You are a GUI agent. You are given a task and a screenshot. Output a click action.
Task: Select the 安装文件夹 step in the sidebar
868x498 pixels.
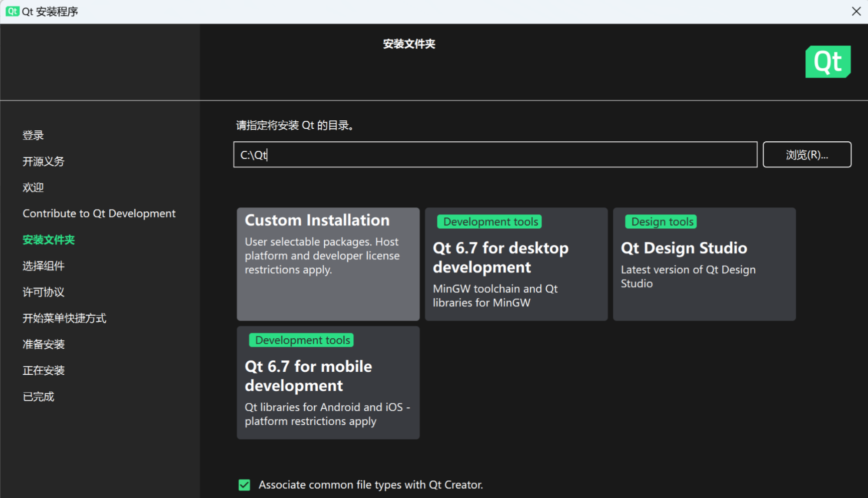(x=49, y=239)
